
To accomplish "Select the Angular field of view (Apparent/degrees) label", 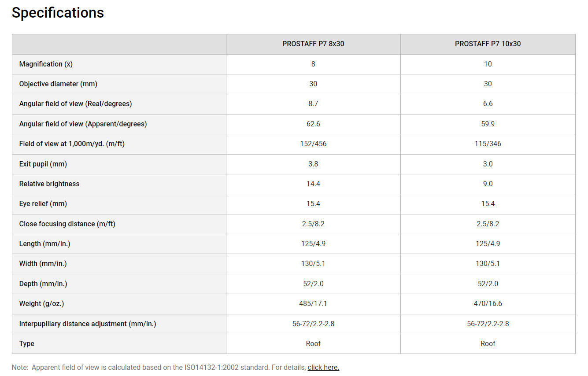I will (x=83, y=124).
